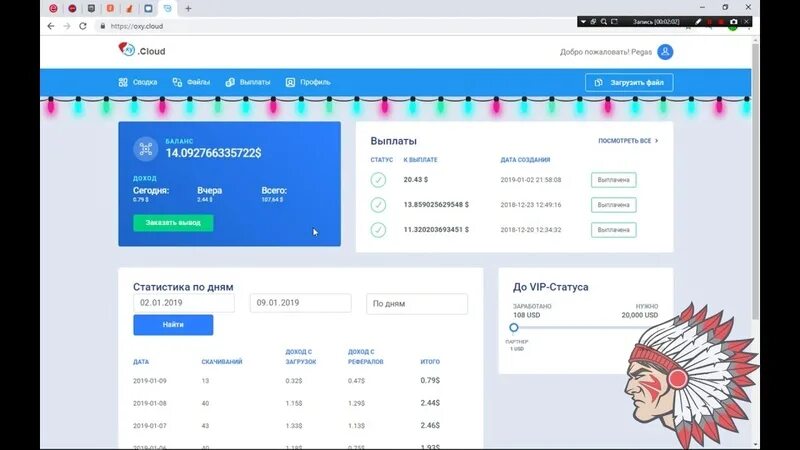Click the Добро пожаловать! Pegas greeting

[x=606, y=52]
